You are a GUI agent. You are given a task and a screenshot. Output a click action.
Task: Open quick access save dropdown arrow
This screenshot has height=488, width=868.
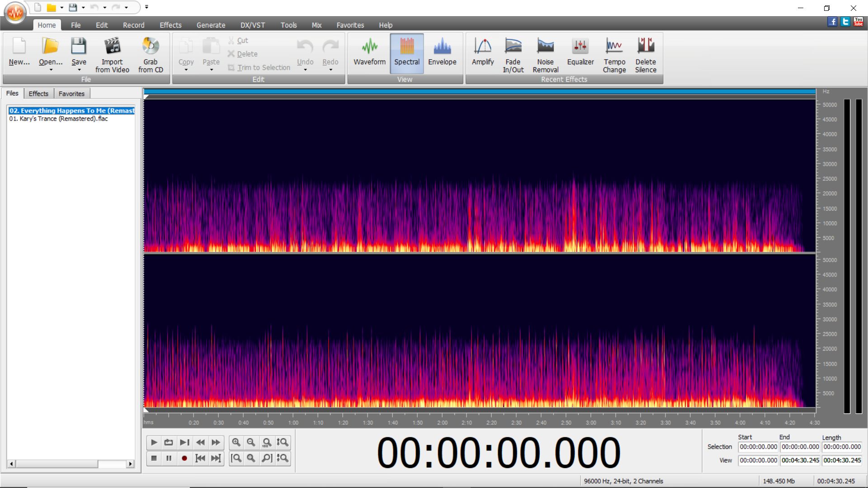click(83, 7)
